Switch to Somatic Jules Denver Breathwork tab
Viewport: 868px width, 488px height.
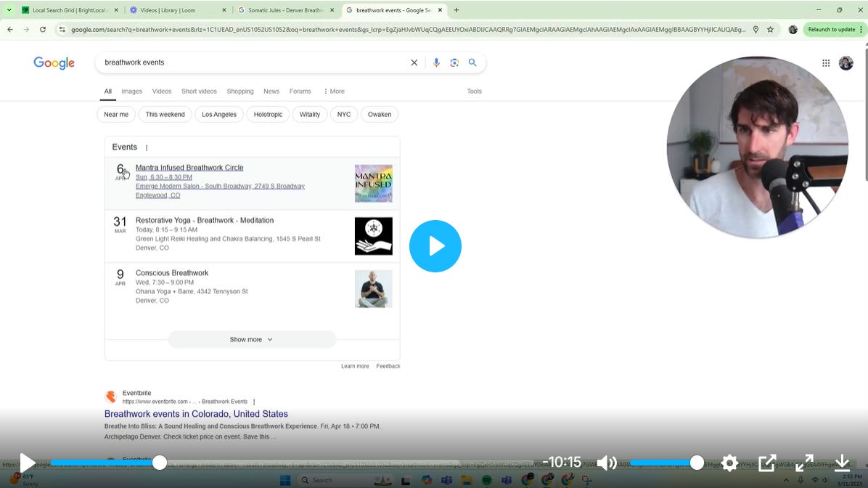(285, 10)
